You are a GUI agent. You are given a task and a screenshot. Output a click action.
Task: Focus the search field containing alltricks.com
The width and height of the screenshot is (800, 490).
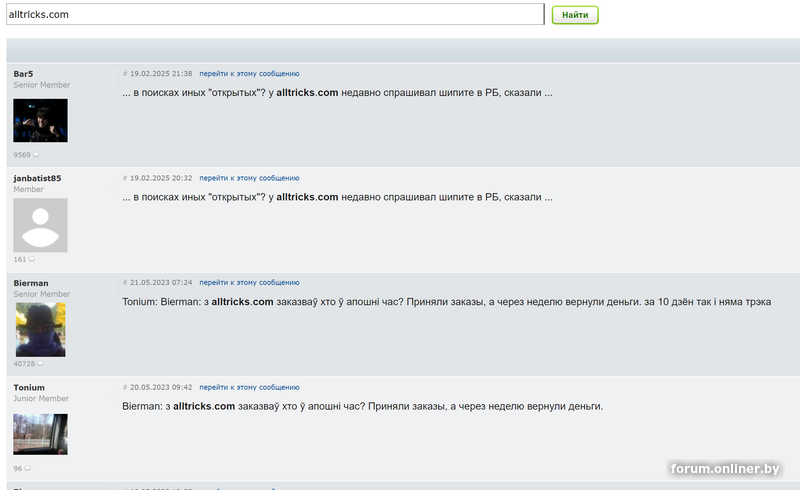tap(274, 15)
